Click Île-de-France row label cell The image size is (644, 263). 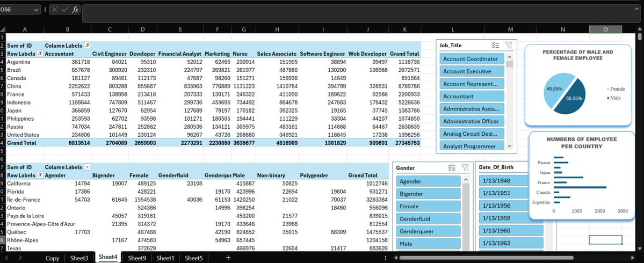(x=25, y=200)
